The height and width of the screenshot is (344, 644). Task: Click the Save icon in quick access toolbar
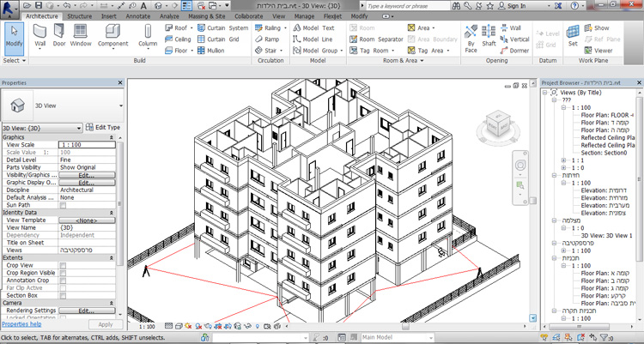point(39,6)
